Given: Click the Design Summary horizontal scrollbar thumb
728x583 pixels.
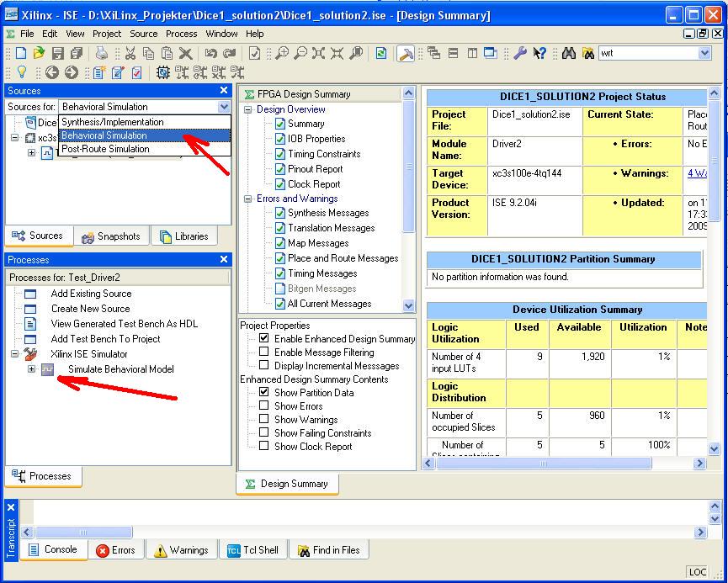Looking at the screenshot, I should (x=545, y=463).
